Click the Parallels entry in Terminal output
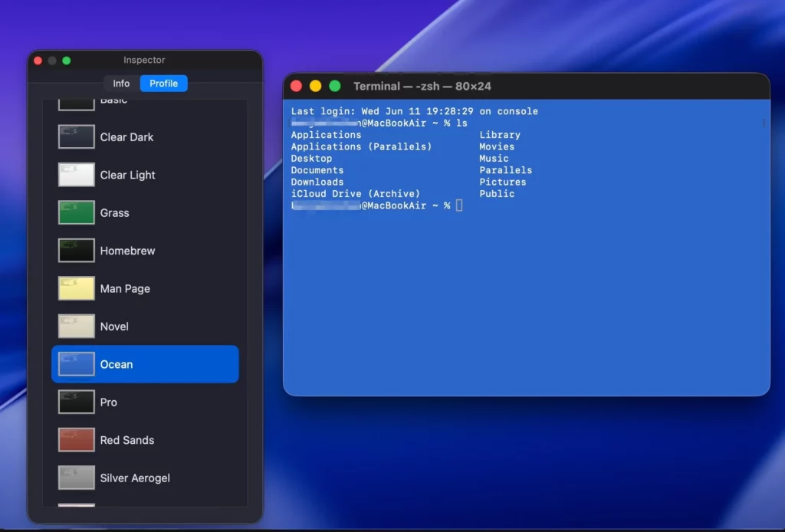 (506, 170)
